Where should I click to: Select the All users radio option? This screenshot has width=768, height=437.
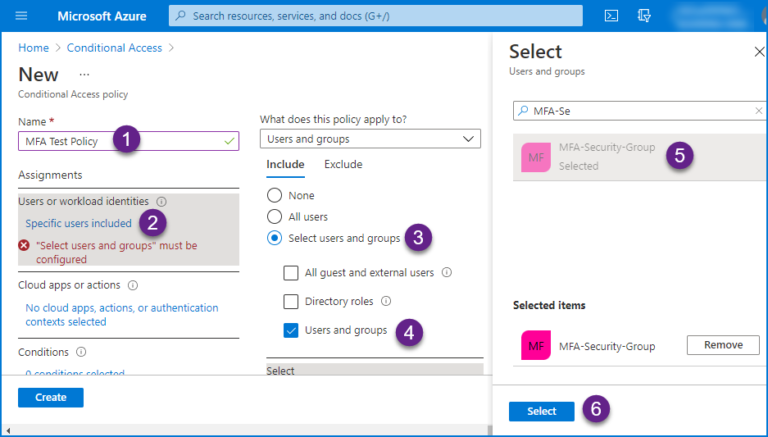coord(274,216)
